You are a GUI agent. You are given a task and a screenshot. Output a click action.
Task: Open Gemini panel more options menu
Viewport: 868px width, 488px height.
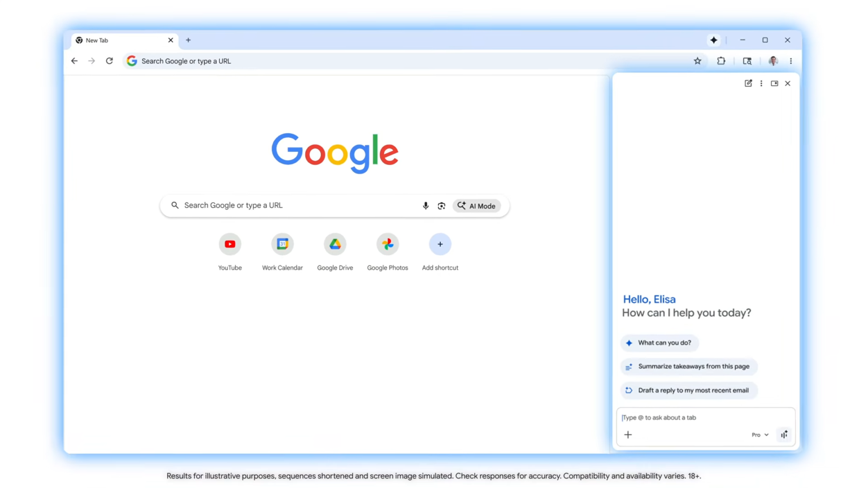[761, 83]
